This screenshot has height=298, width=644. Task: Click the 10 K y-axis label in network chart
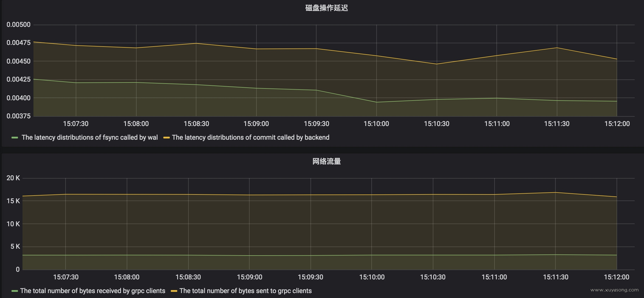(x=13, y=224)
